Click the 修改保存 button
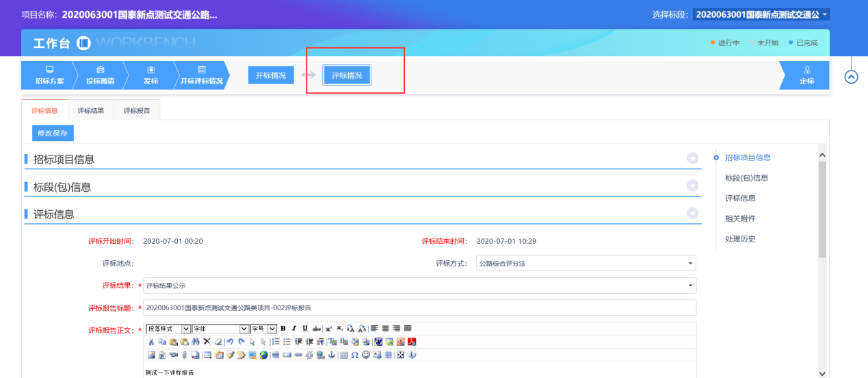The image size is (868, 378). (53, 133)
